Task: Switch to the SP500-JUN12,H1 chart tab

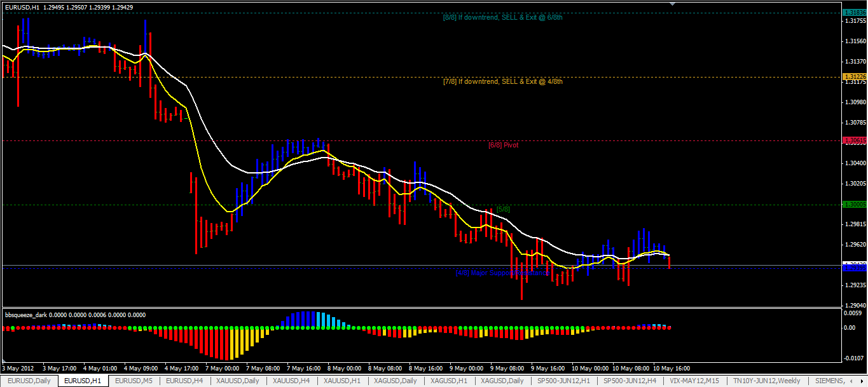Action: click(x=563, y=381)
